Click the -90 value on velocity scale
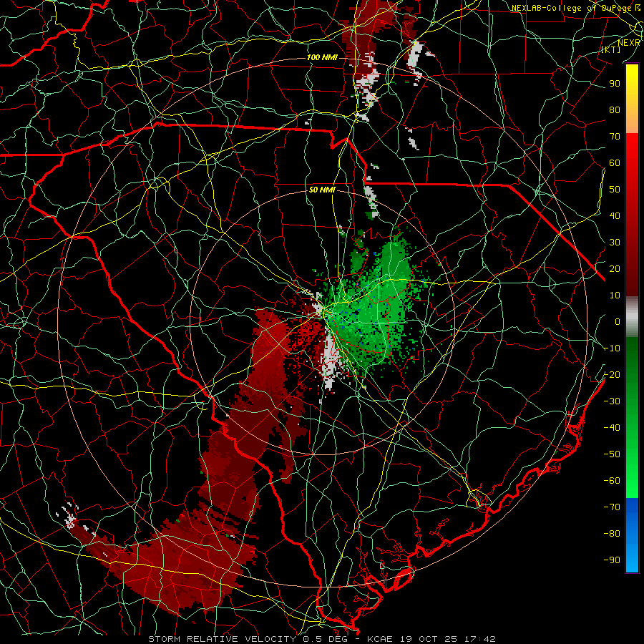Image resolution: width=644 pixels, height=644 pixels. pyautogui.click(x=612, y=560)
